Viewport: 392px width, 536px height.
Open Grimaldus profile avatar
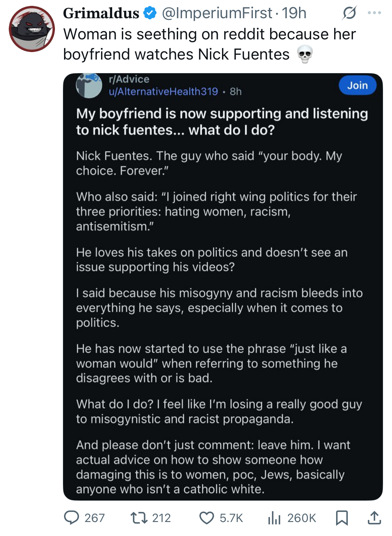tap(32, 29)
